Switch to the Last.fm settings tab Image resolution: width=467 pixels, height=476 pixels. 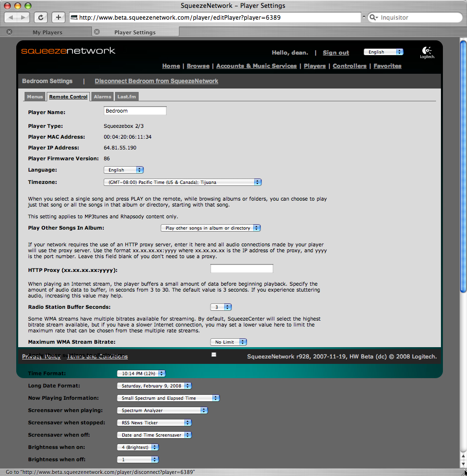(127, 97)
